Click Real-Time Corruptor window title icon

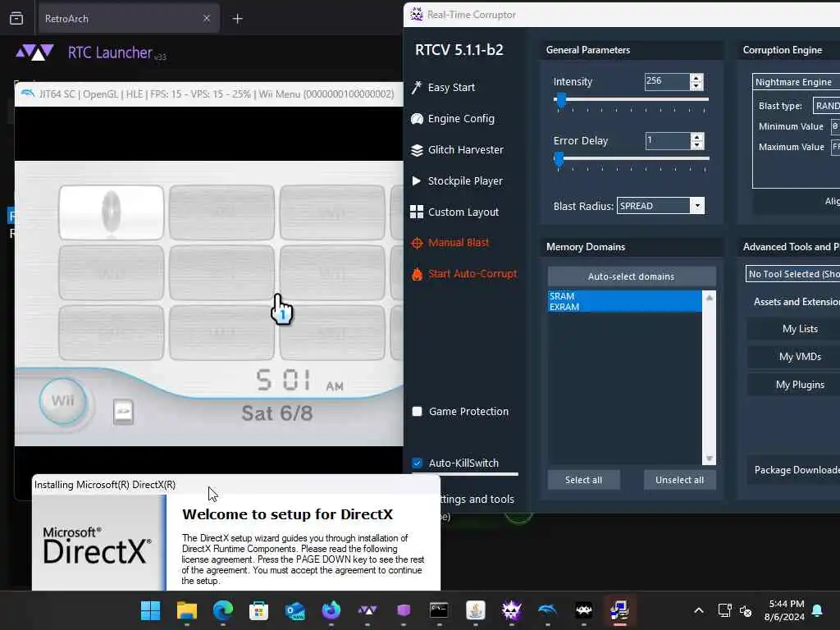[x=416, y=15]
